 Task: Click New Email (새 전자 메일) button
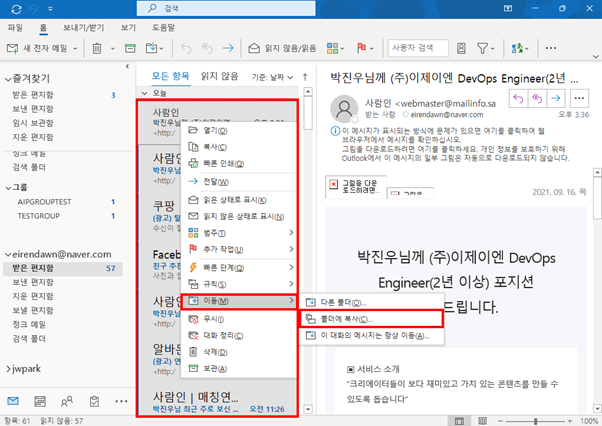(x=37, y=48)
